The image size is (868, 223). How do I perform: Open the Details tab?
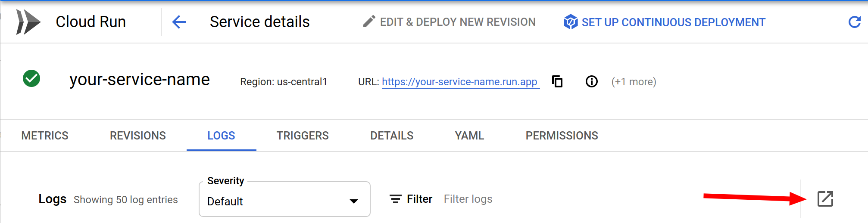(x=392, y=136)
